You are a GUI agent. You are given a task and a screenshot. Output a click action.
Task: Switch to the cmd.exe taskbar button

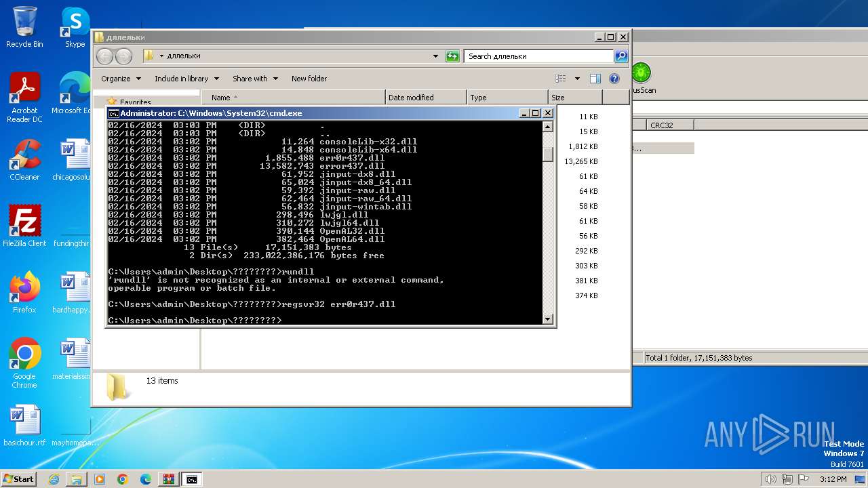(192, 479)
